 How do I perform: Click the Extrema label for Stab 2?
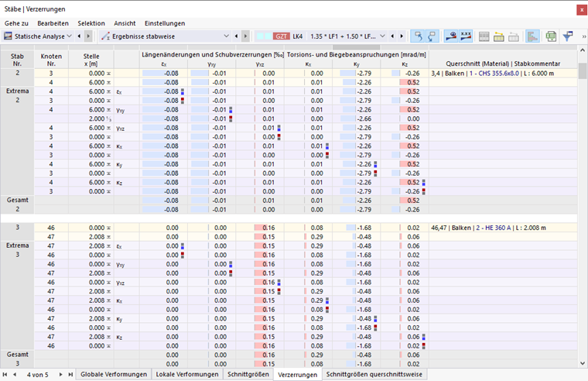[x=17, y=91]
